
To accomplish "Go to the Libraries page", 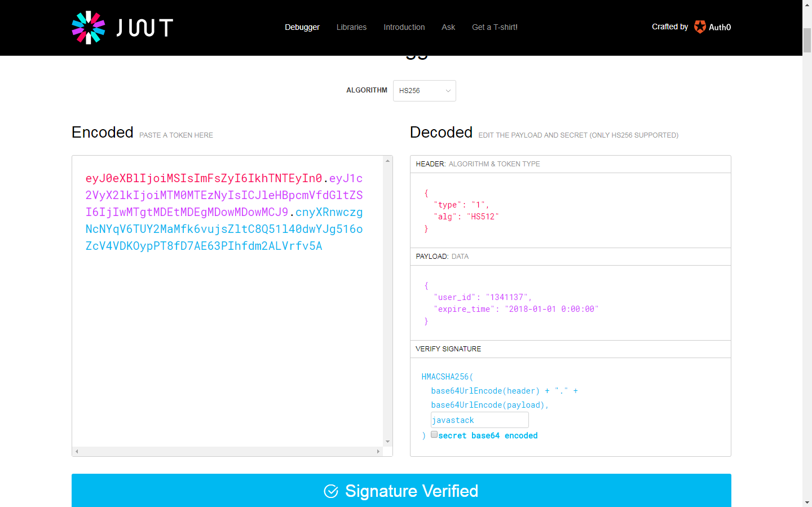I will pyautogui.click(x=351, y=27).
